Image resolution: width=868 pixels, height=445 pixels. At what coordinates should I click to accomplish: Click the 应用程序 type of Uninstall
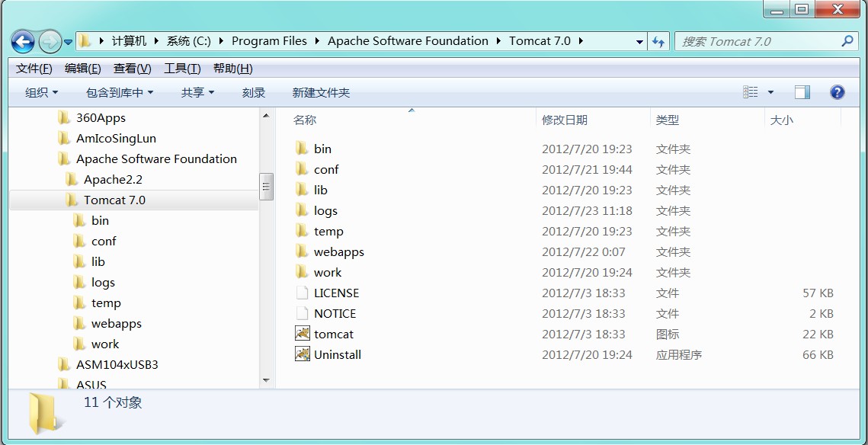(x=679, y=355)
